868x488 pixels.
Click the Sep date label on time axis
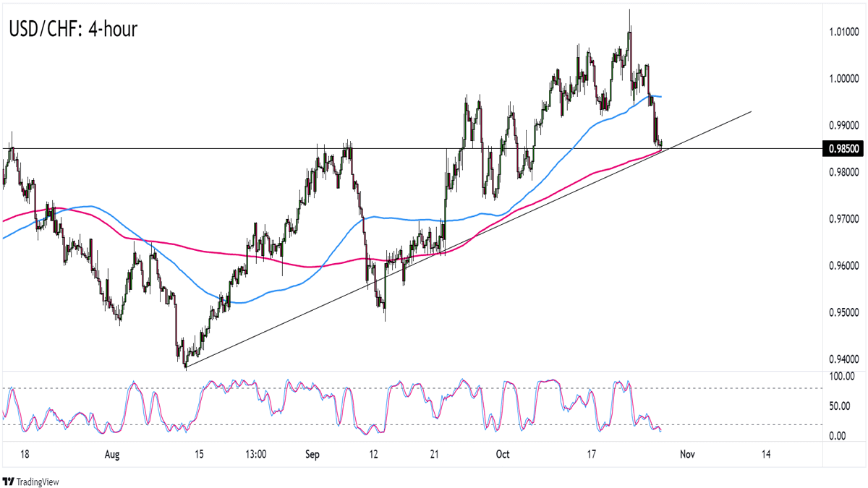coord(312,455)
